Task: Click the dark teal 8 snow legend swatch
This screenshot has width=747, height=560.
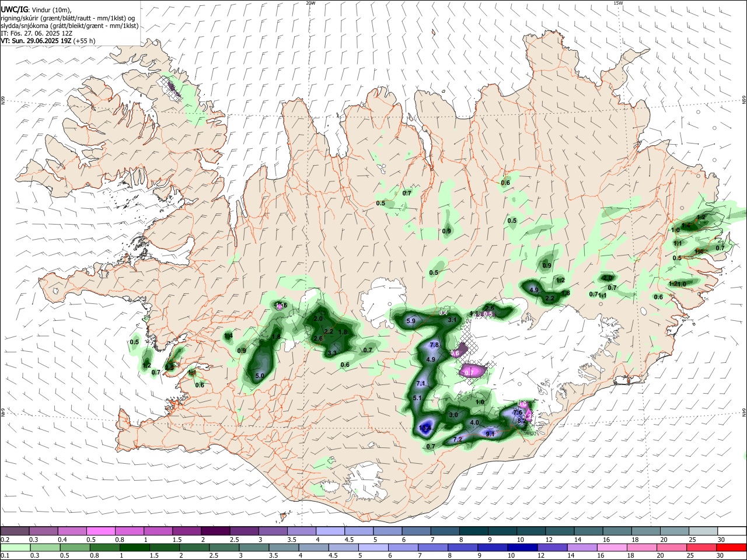Action: (473, 531)
